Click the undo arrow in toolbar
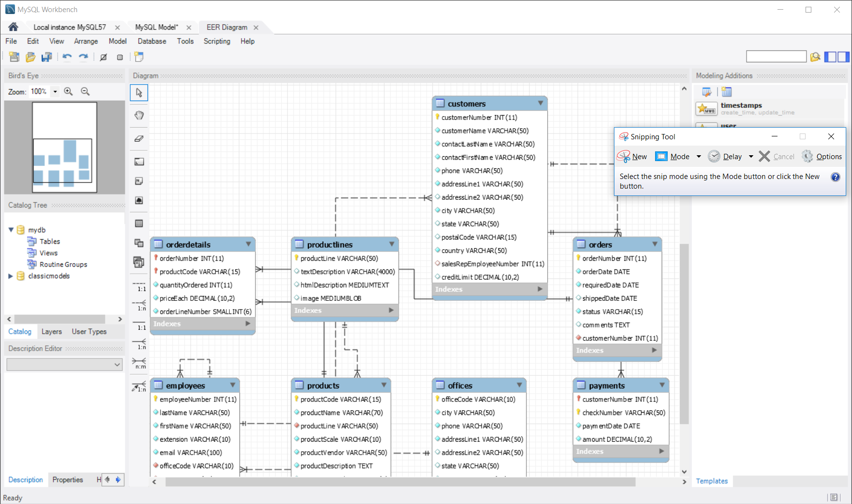The image size is (852, 504). coord(67,57)
